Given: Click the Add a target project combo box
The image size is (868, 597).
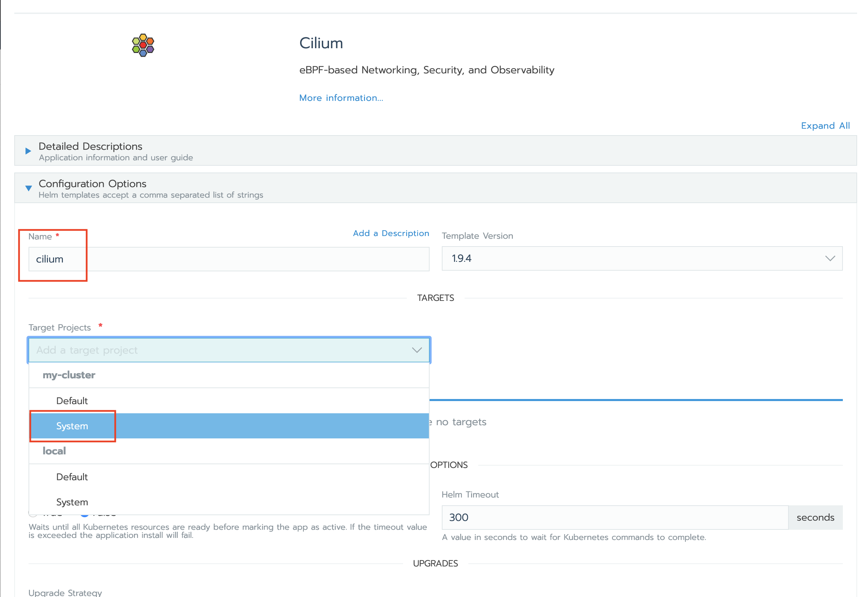Looking at the screenshot, I should [x=229, y=350].
